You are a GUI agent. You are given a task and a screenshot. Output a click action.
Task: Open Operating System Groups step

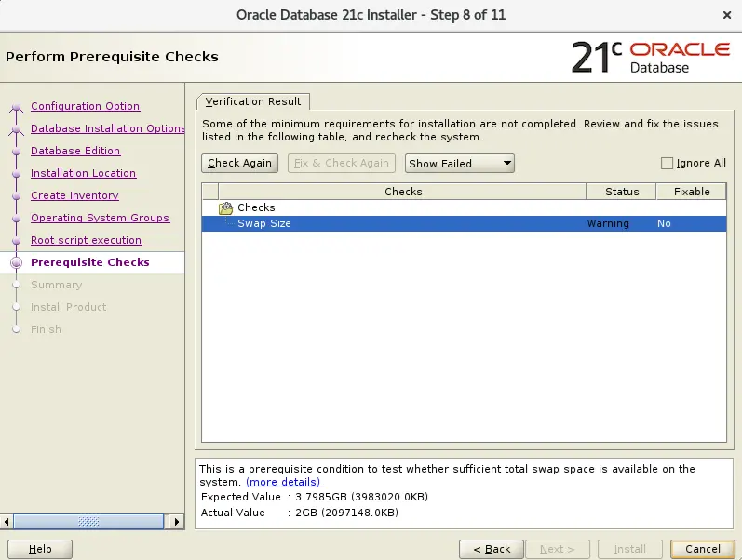coord(100,218)
